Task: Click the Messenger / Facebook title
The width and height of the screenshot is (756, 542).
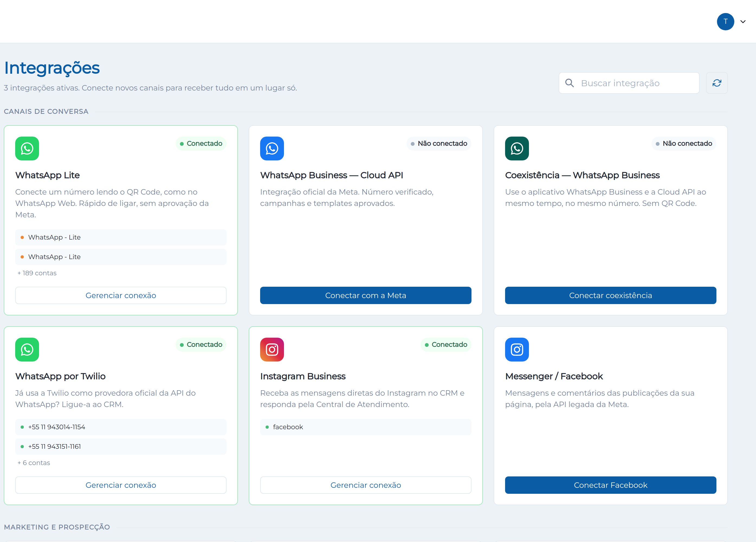Action: 554,376
